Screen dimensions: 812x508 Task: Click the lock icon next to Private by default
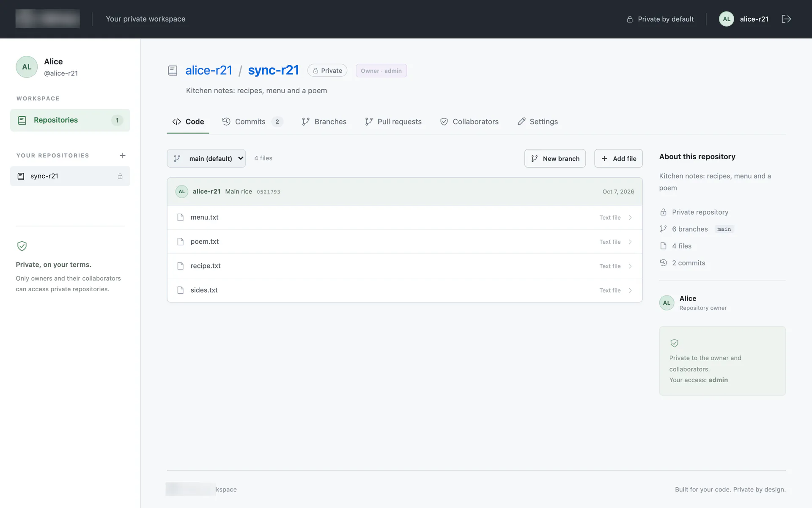click(x=630, y=19)
